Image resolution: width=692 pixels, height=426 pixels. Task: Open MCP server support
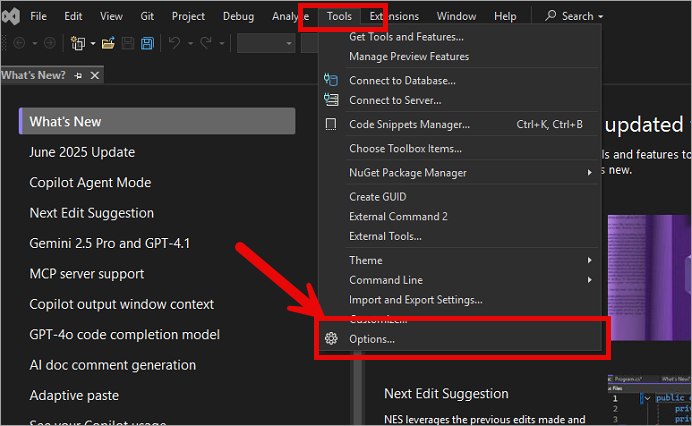pyautogui.click(x=86, y=274)
